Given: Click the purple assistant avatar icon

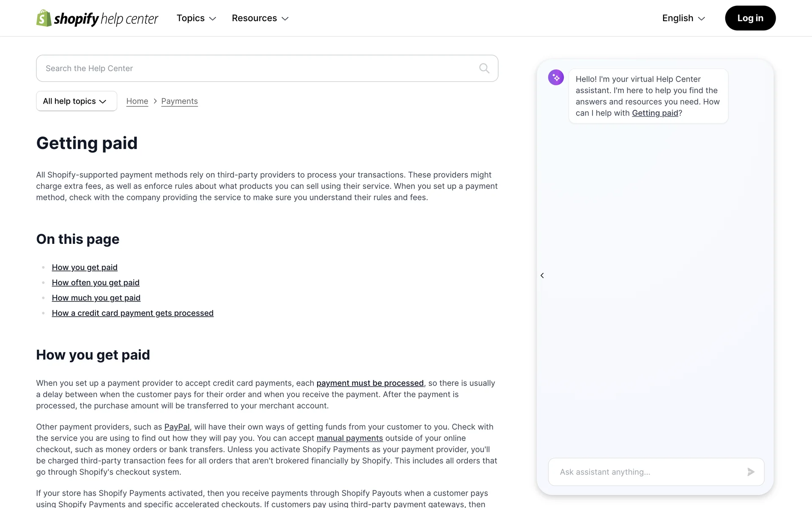Looking at the screenshot, I should coord(556,77).
